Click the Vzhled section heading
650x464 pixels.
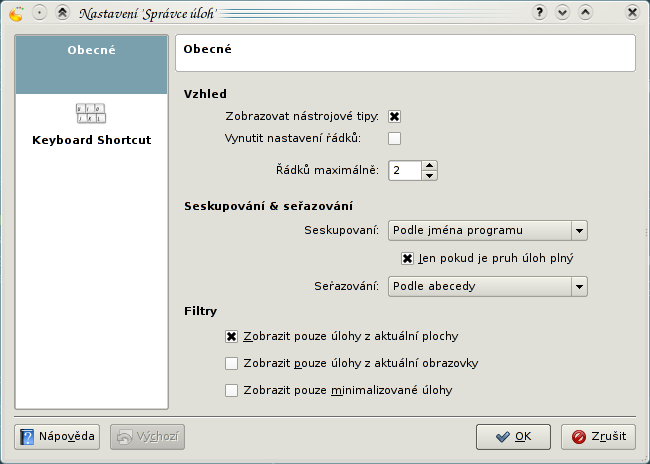(x=205, y=94)
